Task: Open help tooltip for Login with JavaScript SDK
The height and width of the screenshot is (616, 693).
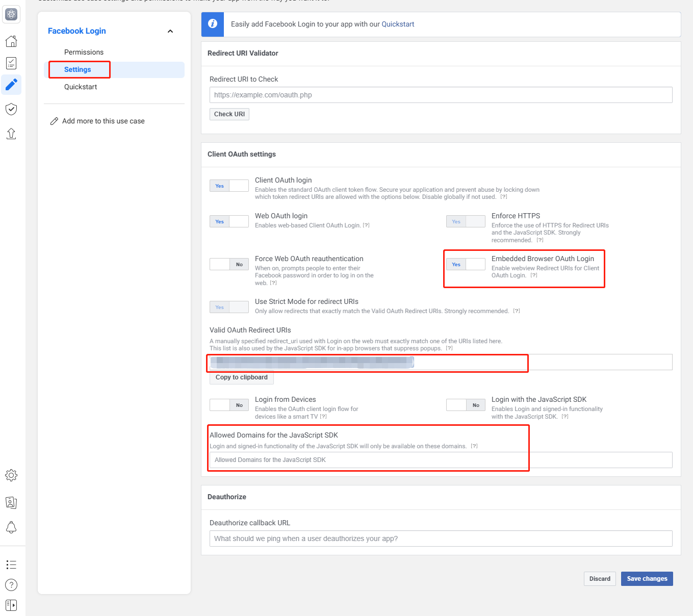Action: 565,417
